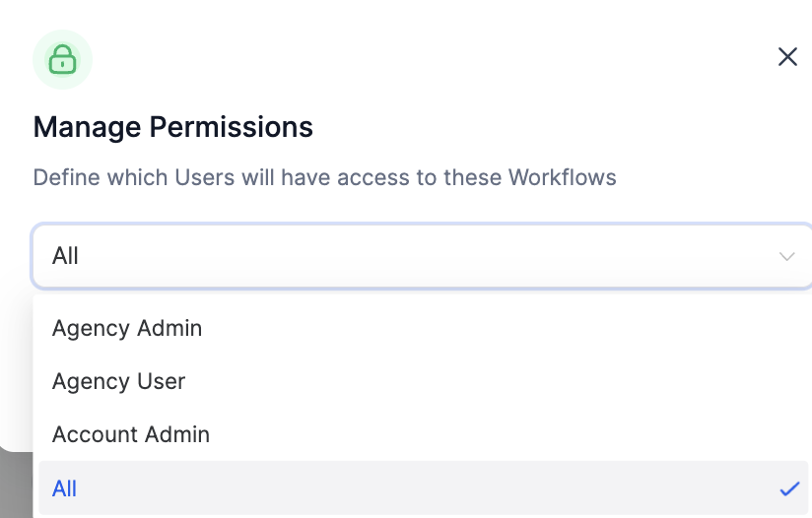The image size is (812, 518).
Task: Click the 'User' word in Agency User
Action: pyautogui.click(x=162, y=381)
